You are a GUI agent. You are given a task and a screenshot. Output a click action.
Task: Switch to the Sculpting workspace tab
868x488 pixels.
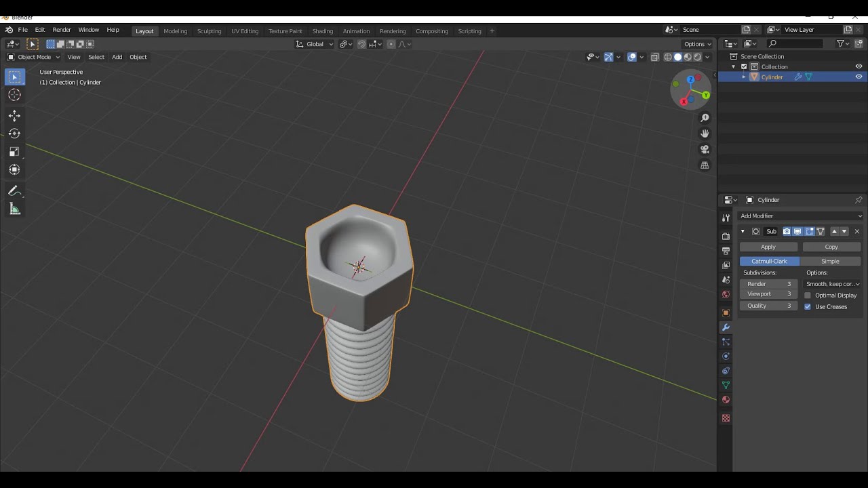[209, 31]
